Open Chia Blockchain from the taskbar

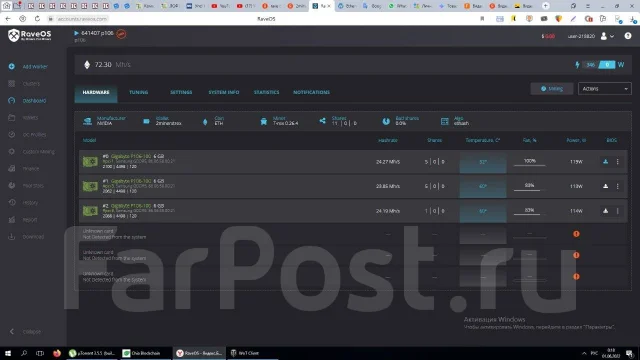145,353
